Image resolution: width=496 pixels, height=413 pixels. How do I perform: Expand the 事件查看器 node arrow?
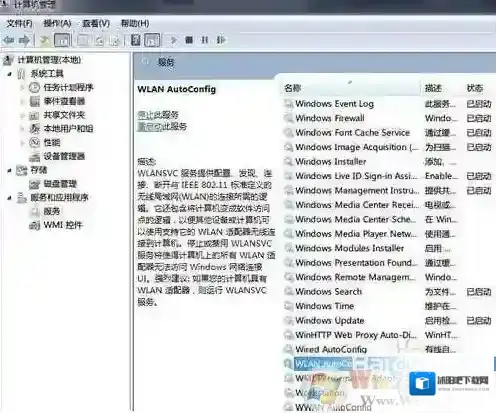point(22,101)
